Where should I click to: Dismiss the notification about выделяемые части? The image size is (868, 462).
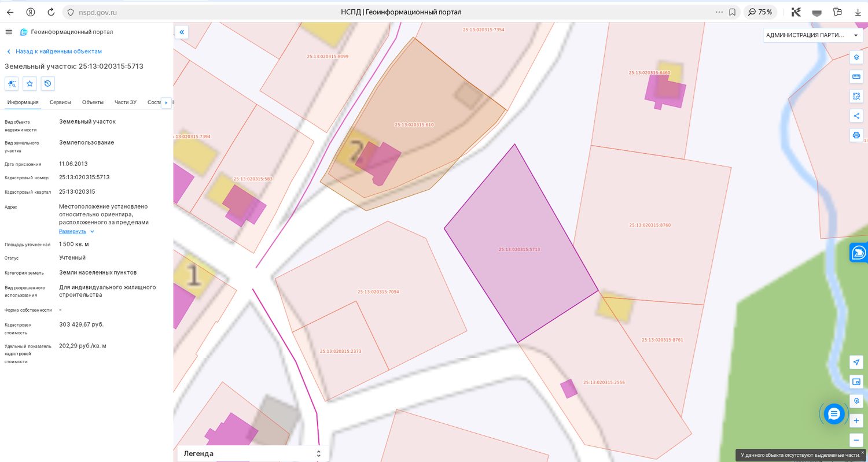(x=862, y=453)
